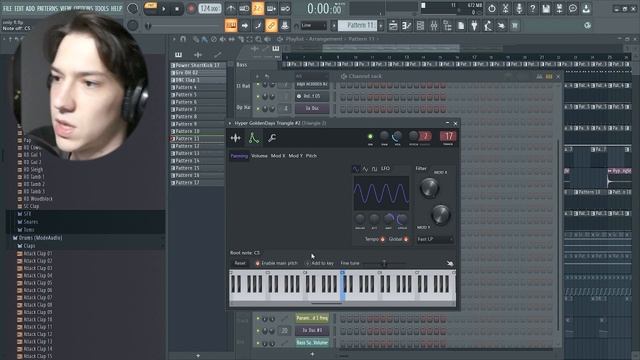The width and height of the screenshot is (640, 360).
Task: Open the Mixer toolbar icon
Action: tap(434, 26)
